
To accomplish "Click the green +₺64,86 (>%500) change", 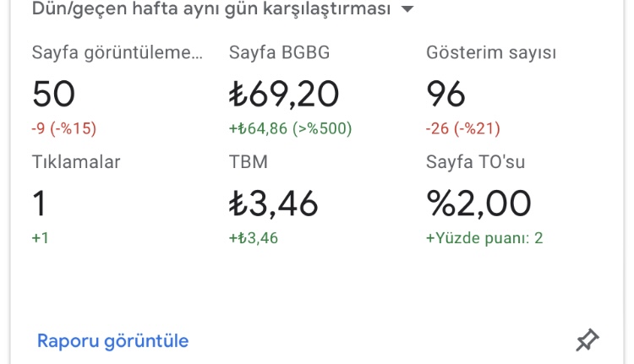I will click(290, 128).
